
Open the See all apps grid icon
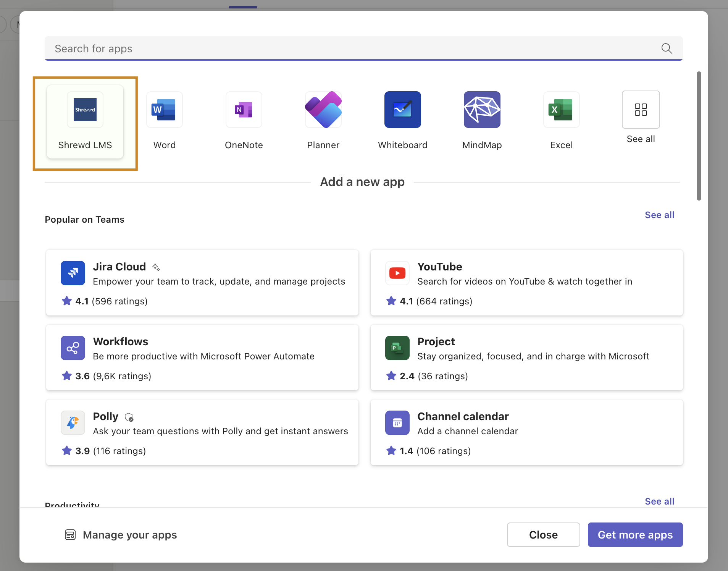coord(641,110)
